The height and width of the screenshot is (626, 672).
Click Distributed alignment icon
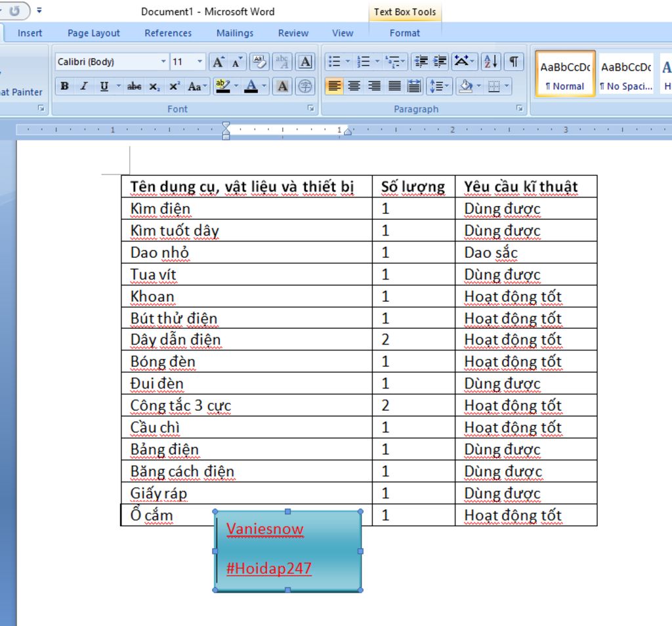[414, 86]
